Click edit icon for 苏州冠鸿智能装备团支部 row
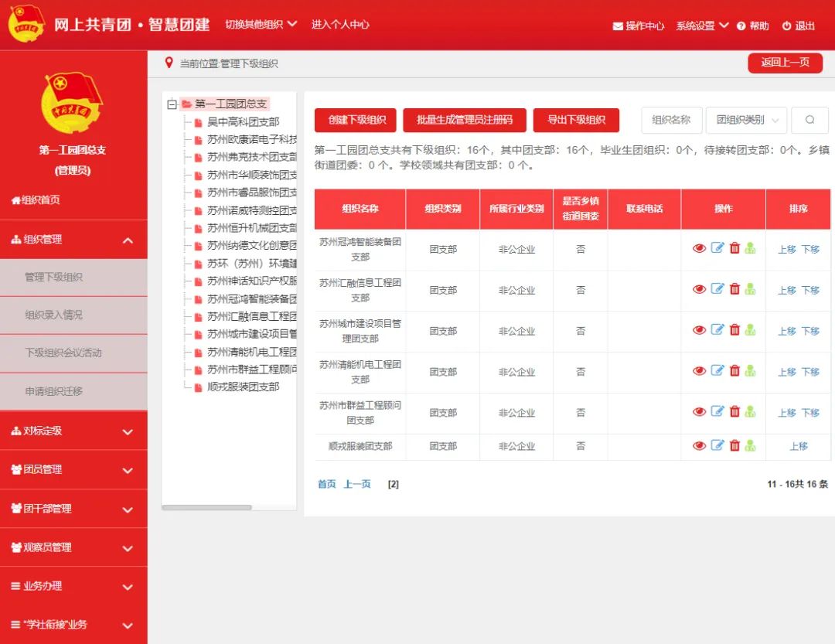The width and height of the screenshot is (835, 644). [717, 248]
